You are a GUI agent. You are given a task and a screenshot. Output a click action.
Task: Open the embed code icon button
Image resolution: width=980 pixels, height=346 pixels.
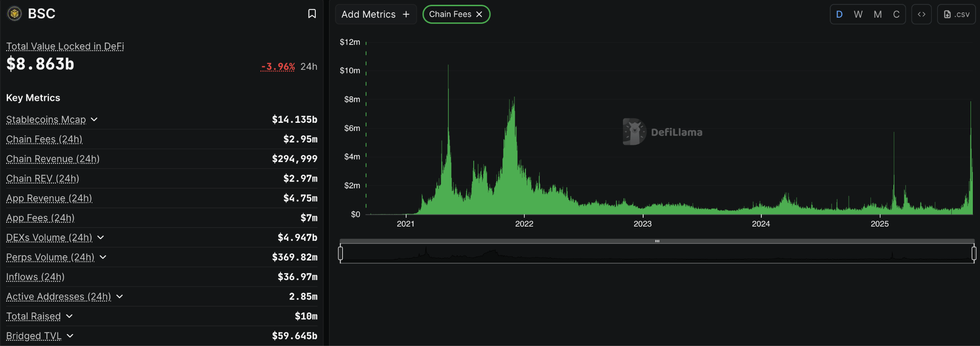(x=921, y=14)
